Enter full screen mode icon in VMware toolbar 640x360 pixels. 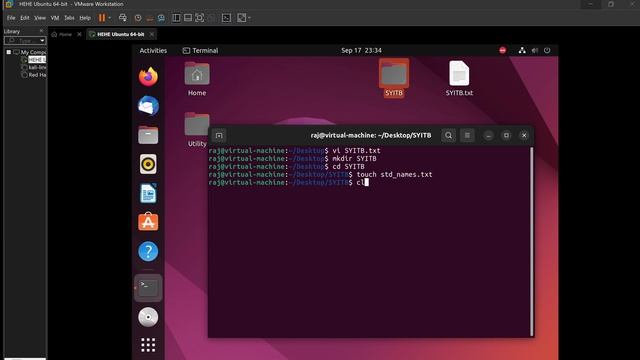click(x=200, y=18)
